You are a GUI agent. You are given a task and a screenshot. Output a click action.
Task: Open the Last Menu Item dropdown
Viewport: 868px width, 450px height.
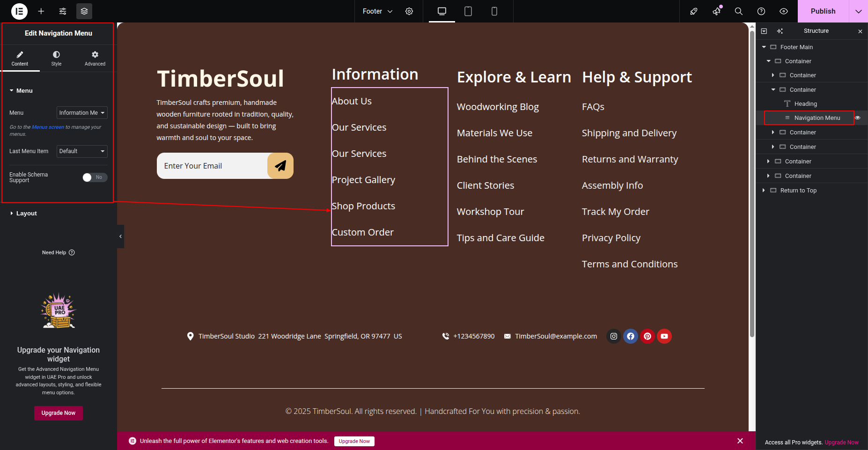click(82, 151)
